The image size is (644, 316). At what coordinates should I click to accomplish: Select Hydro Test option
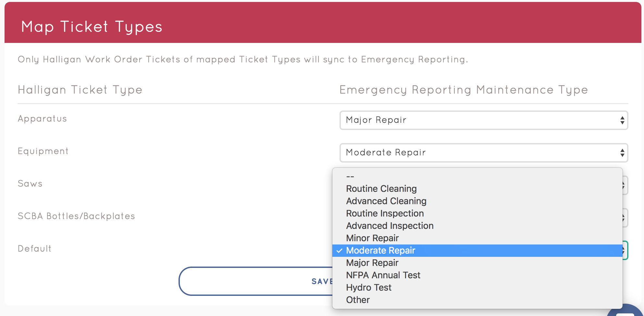click(477, 288)
